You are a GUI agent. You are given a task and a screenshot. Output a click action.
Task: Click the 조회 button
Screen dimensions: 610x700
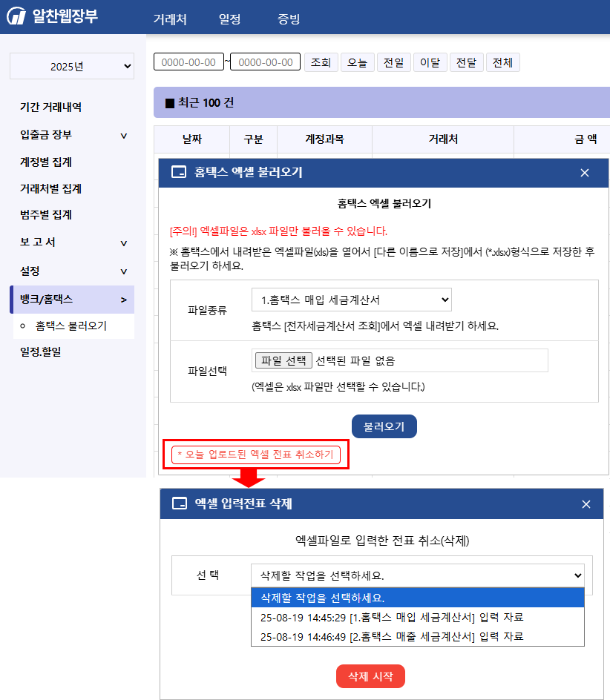(x=321, y=62)
